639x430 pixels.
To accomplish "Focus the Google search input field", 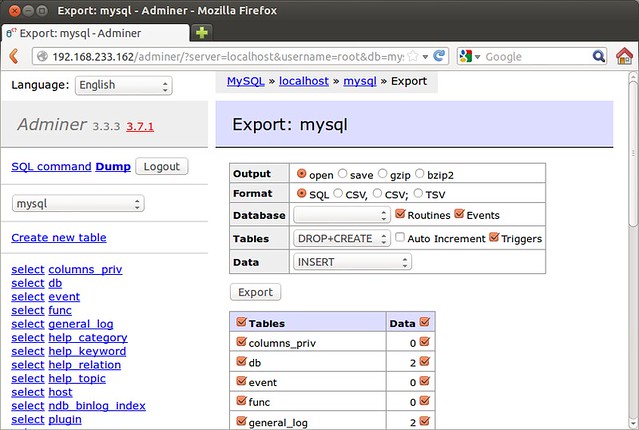I will (x=537, y=56).
